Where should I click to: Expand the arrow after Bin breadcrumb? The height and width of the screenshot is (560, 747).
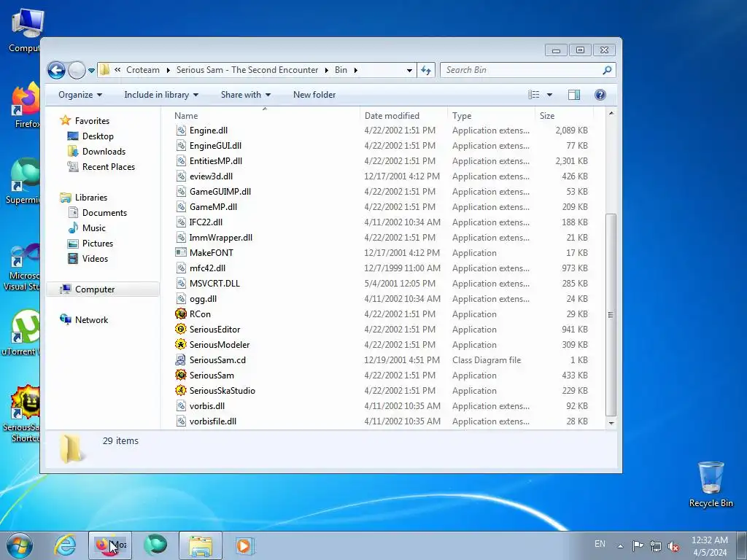[x=355, y=70]
